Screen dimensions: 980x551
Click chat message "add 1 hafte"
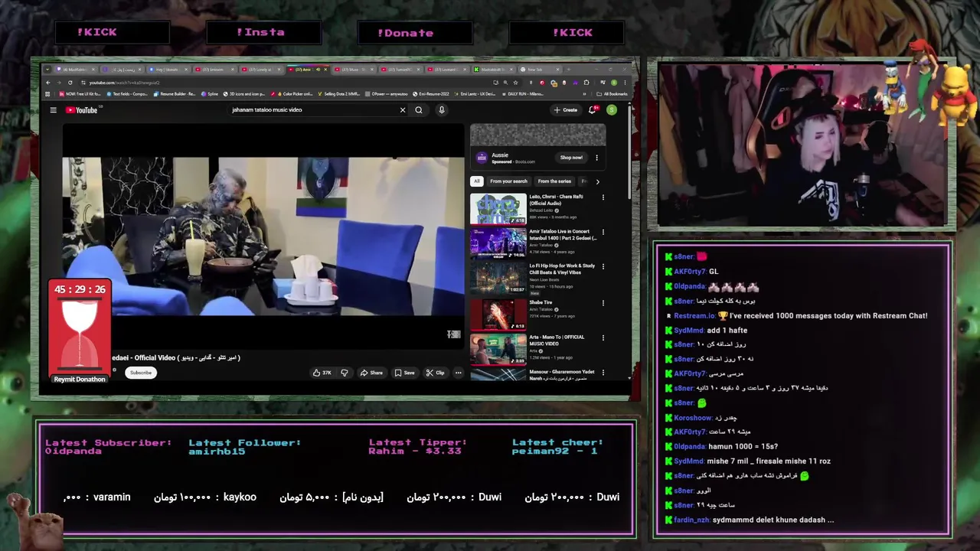pyautogui.click(x=727, y=330)
